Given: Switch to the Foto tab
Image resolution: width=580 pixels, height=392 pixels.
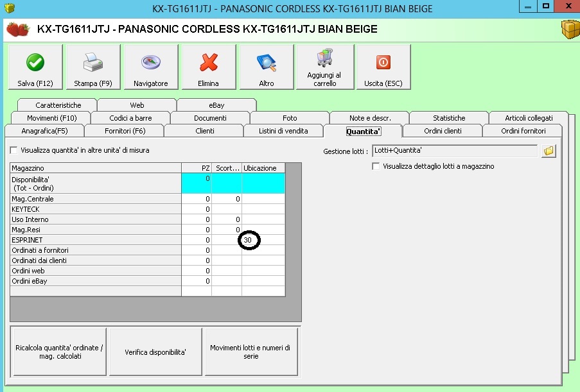Looking at the screenshot, I should (290, 118).
